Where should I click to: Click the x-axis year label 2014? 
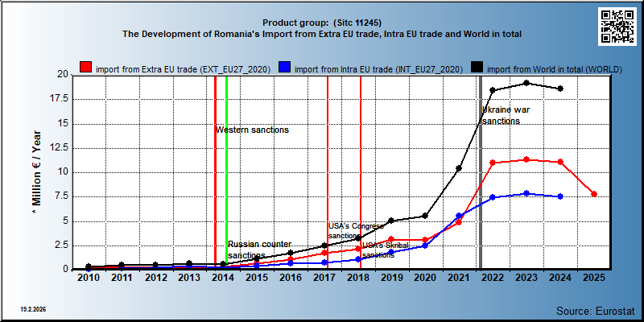click(x=223, y=278)
